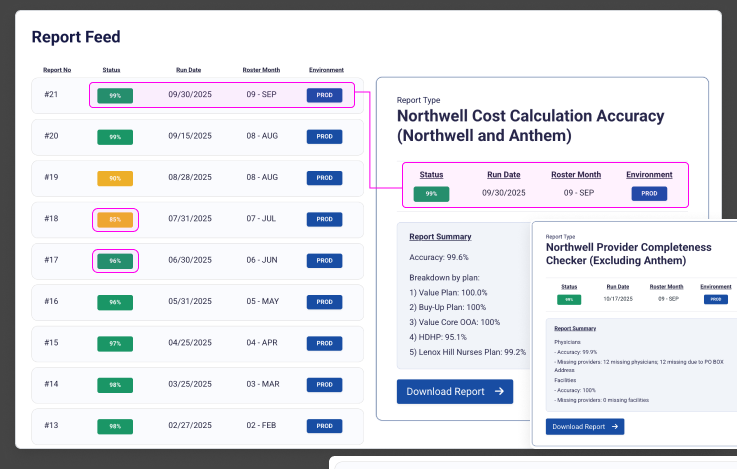
Task: Click run date 06/30/2025
Action: coord(190,260)
